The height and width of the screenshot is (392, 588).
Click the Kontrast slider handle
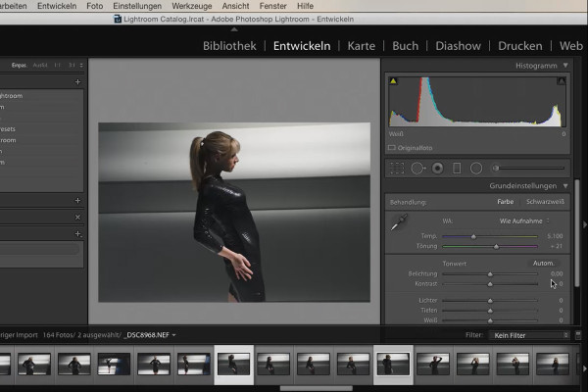click(490, 284)
